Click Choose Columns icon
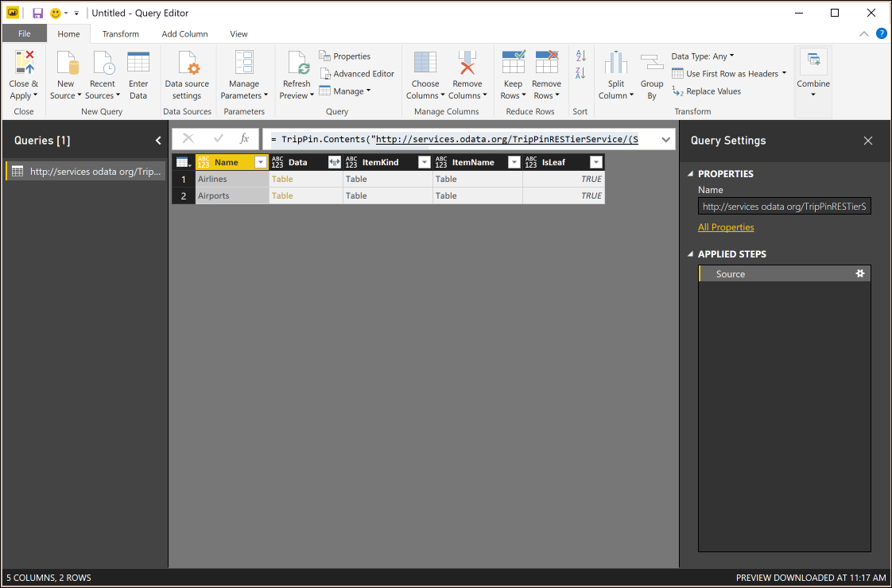This screenshot has width=892, height=588. [425, 62]
